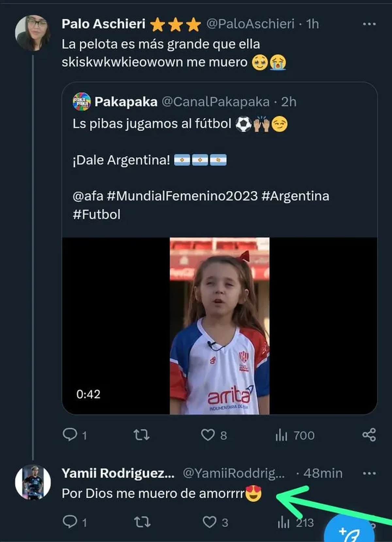
Task: View analytics showing 700 views
Action: coord(281,435)
